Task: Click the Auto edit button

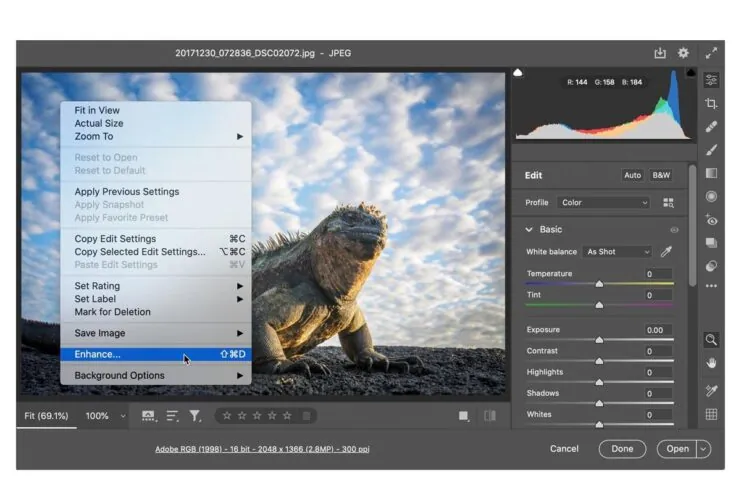Action: point(632,175)
